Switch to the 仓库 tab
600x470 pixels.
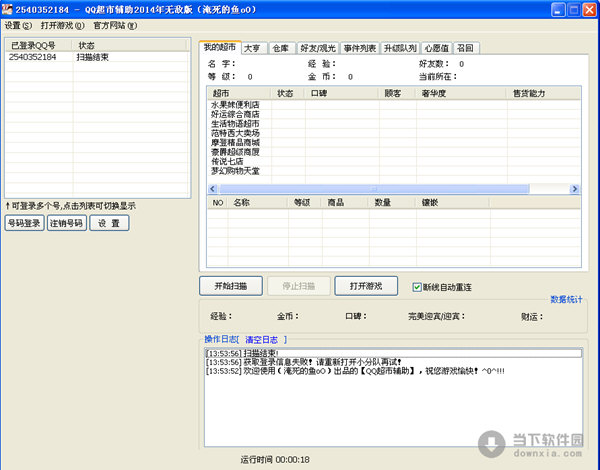pos(282,48)
